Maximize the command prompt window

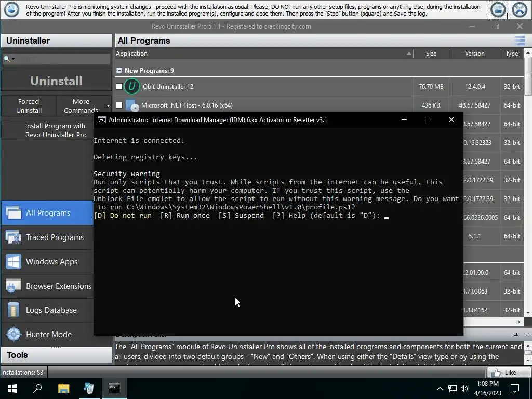click(428, 119)
